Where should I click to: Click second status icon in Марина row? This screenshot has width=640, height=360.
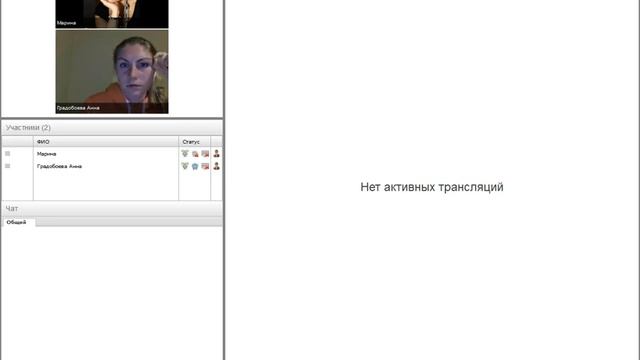[x=195, y=154]
